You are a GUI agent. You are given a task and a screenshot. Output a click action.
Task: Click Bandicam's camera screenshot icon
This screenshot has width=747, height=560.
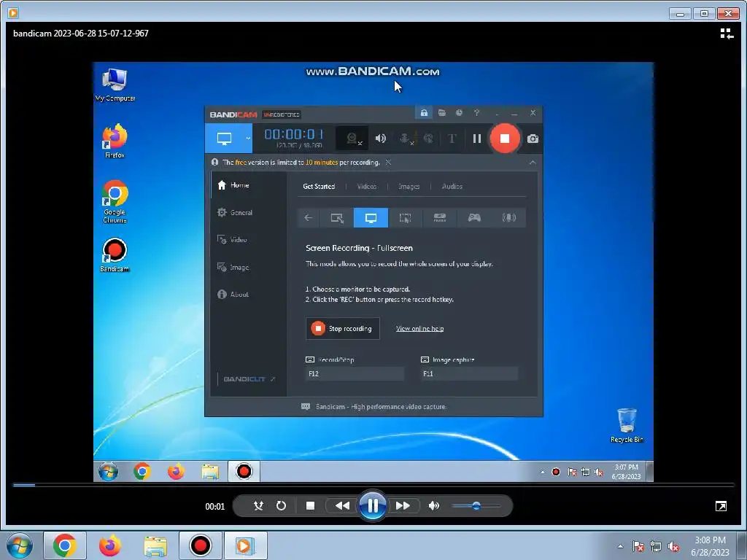coord(533,139)
